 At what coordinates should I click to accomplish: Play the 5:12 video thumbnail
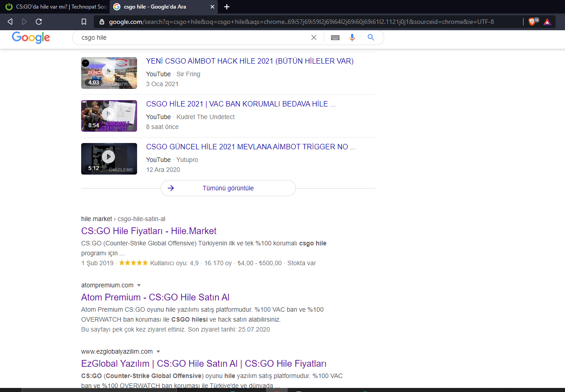pyautogui.click(x=109, y=159)
